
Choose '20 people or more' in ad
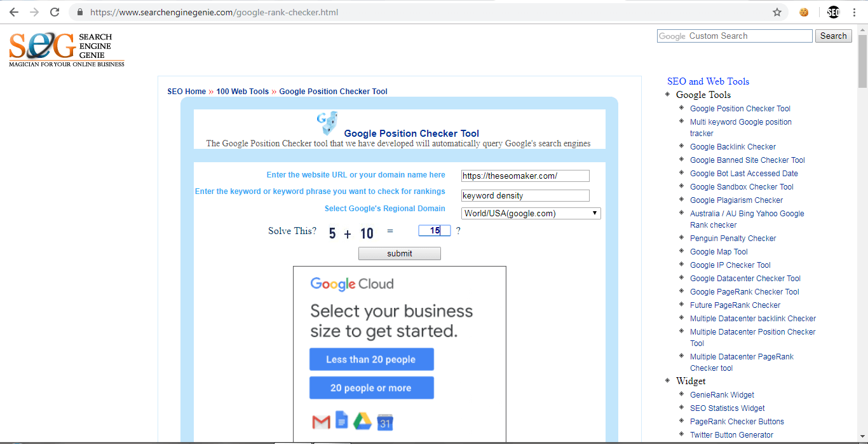(371, 388)
